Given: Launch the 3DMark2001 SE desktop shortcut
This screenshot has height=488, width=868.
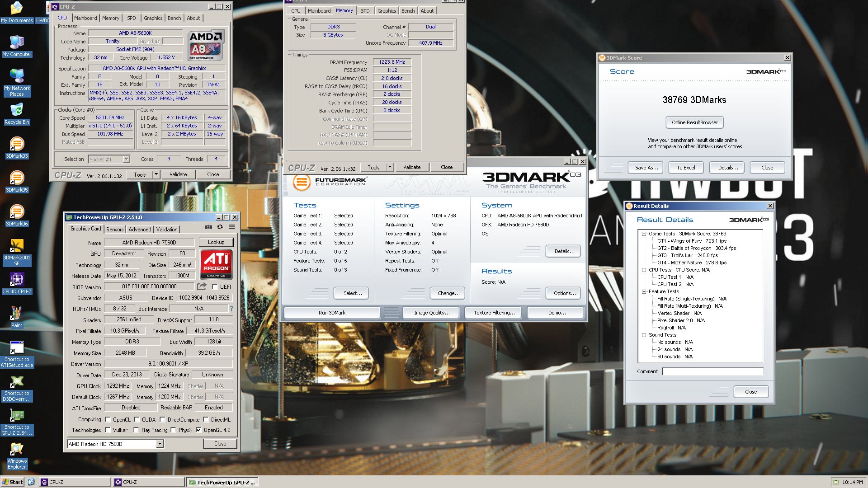Looking at the screenshot, I should tap(17, 252).
